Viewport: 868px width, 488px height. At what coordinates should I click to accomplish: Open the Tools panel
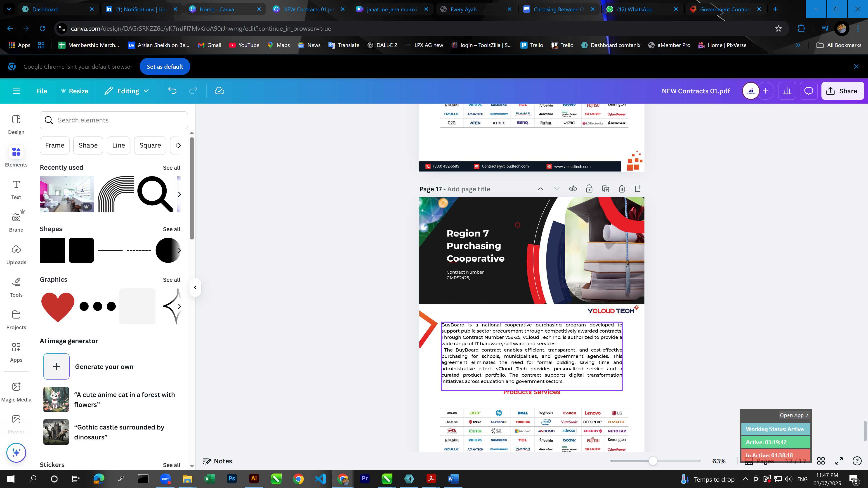click(x=16, y=287)
